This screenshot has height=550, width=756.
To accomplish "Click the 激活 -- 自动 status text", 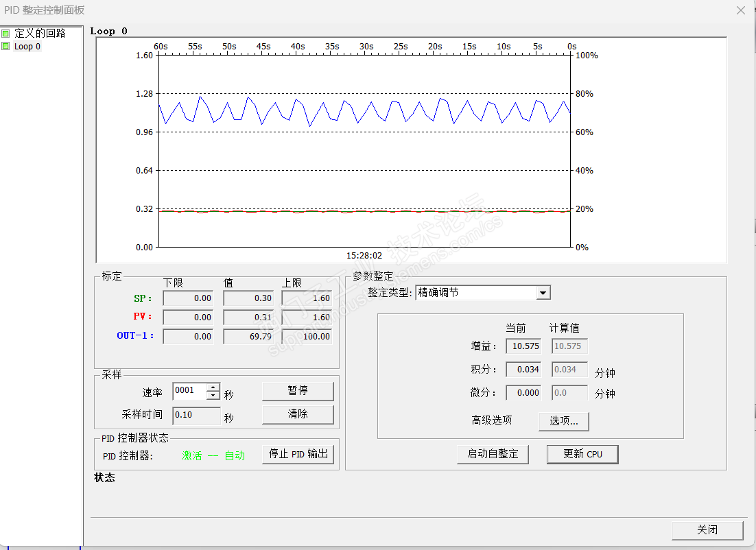I will [x=213, y=455].
